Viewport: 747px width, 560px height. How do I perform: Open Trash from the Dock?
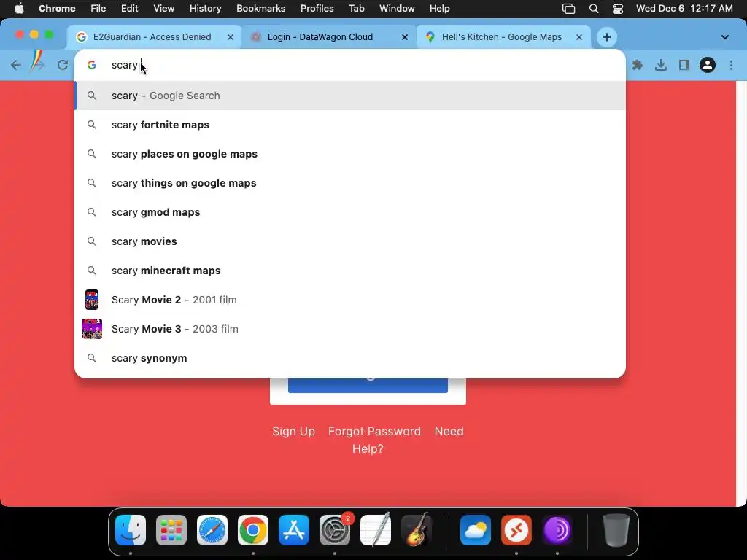tap(616, 530)
